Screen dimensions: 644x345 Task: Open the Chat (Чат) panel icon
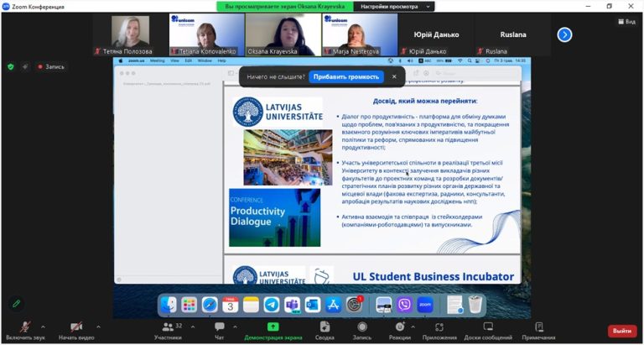click(220, 327)
